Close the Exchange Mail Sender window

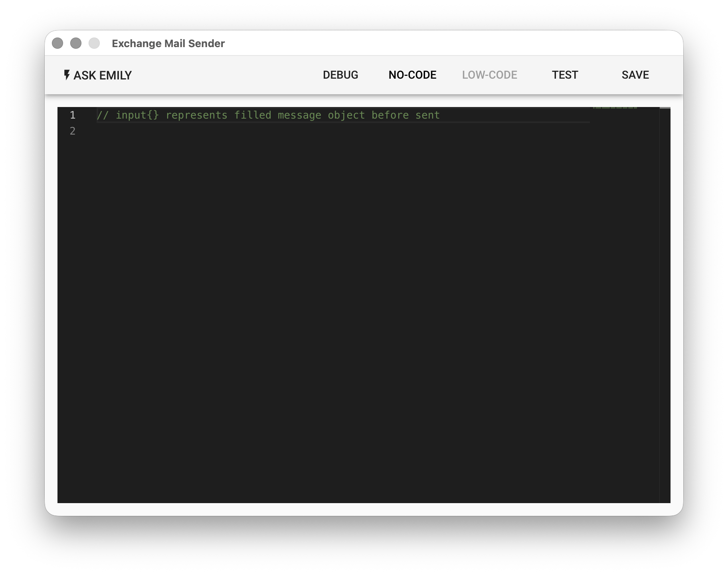tap(57, 43)
